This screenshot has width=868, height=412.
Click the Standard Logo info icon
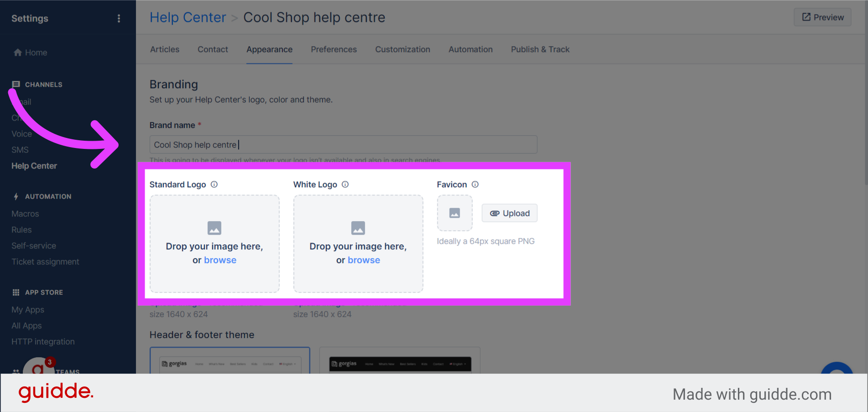pyautogui.click(x=214, y=185)
